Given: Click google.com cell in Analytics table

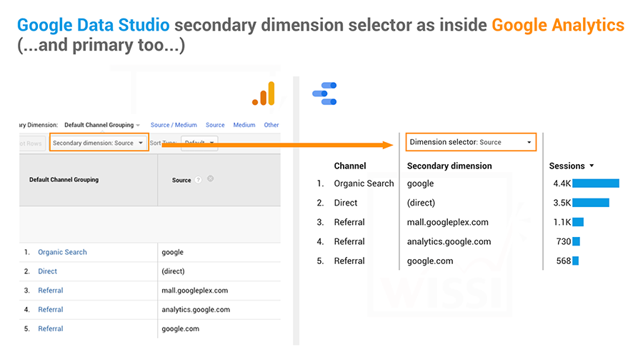Looking at the screenshot, I should click(x=181, y=328).
